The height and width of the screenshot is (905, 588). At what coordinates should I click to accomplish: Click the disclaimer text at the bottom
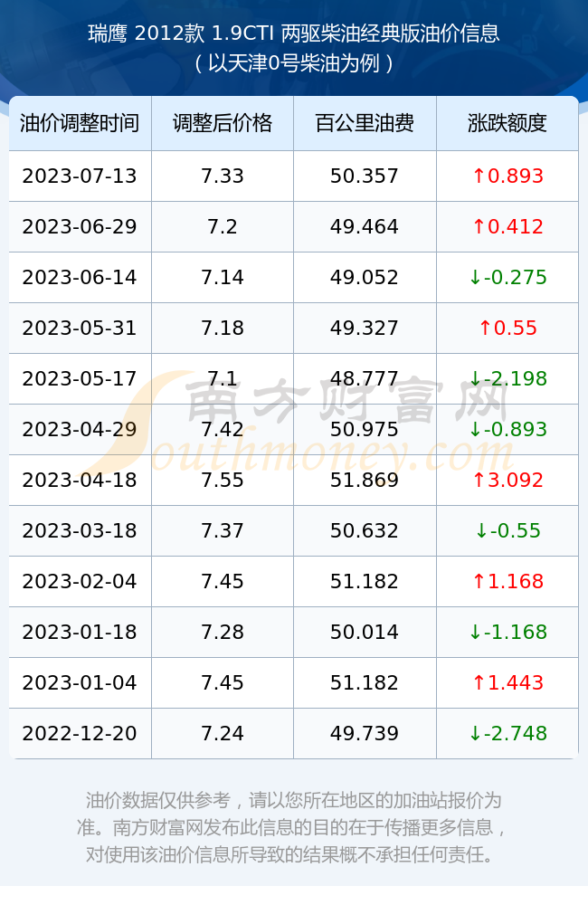[x=294, y=827]
